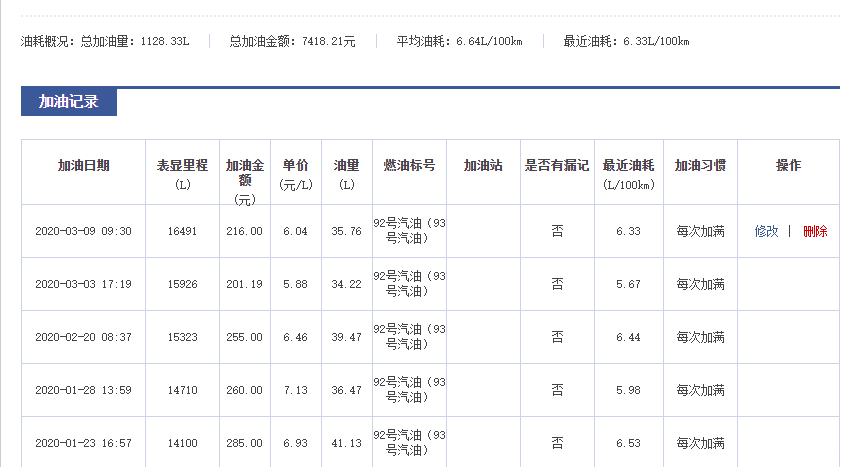Click the 加油日期 column header
841x467 pixels.
(83, 166)
